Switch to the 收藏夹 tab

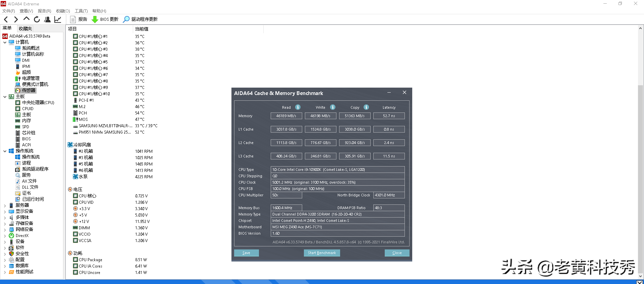(25, 29)
